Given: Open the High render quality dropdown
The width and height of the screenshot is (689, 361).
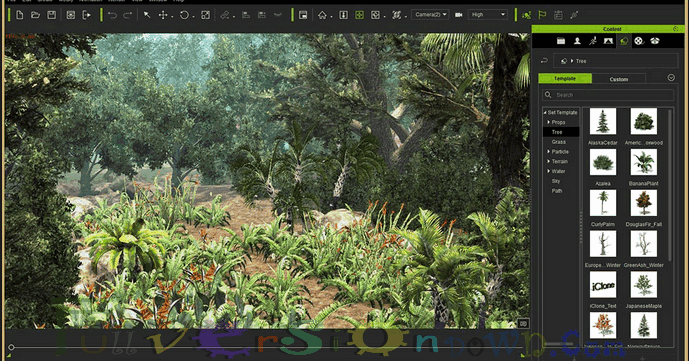Looking at the screenshot, I should tap(487, 14).
